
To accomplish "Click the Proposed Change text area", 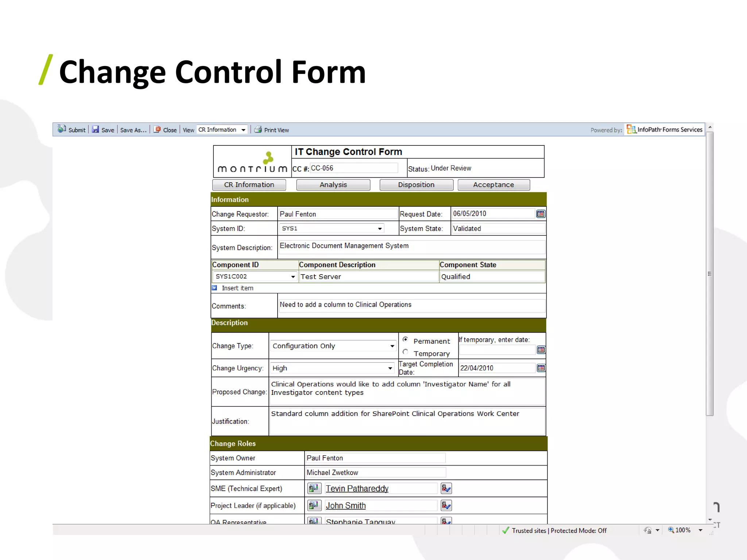I will tap(407, 392).
